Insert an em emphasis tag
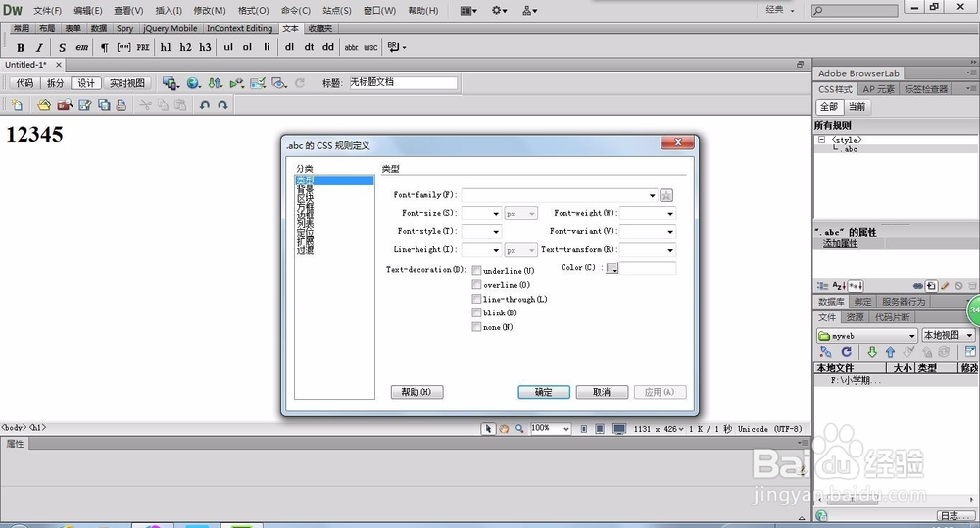This screenshot has height=528, width=980. click(82, 47)
